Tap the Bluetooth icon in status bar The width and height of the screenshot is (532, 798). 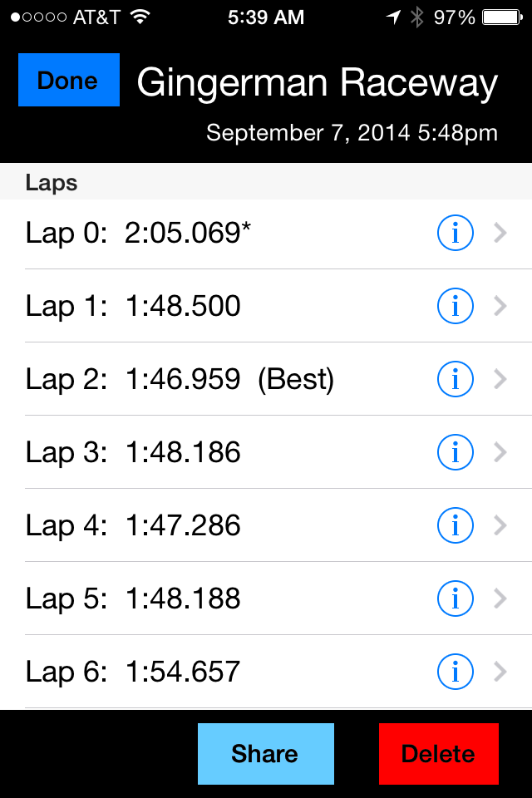click(x=416, y=17)
